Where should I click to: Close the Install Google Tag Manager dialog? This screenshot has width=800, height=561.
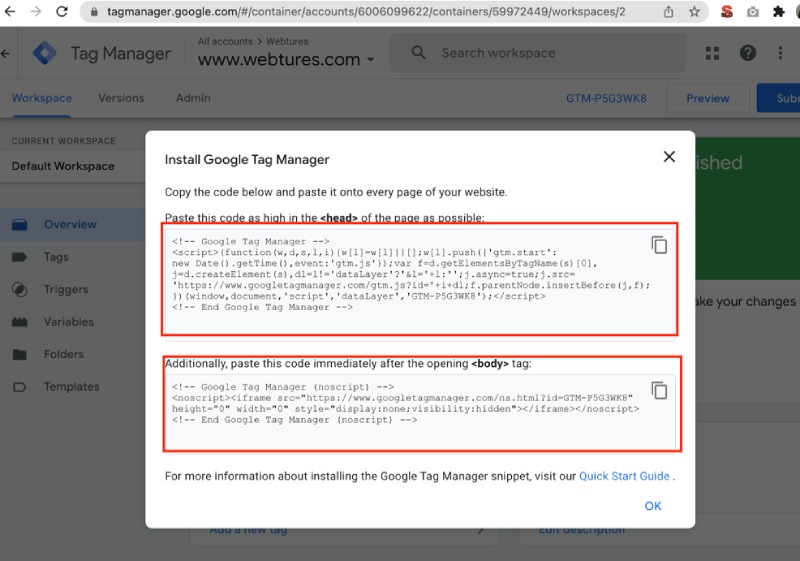669,157
